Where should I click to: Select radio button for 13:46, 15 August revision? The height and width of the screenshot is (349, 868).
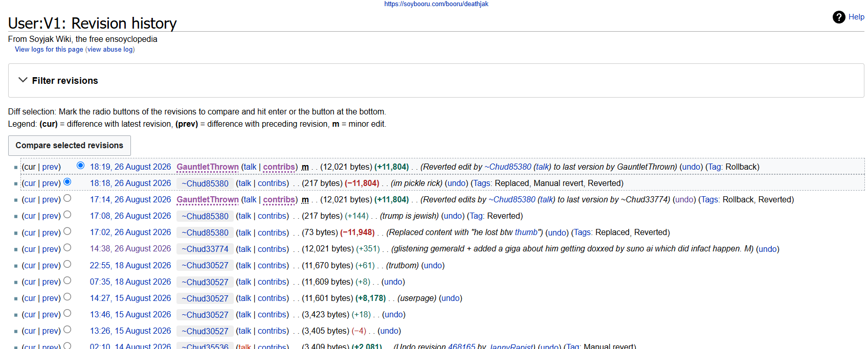point(67,313)
